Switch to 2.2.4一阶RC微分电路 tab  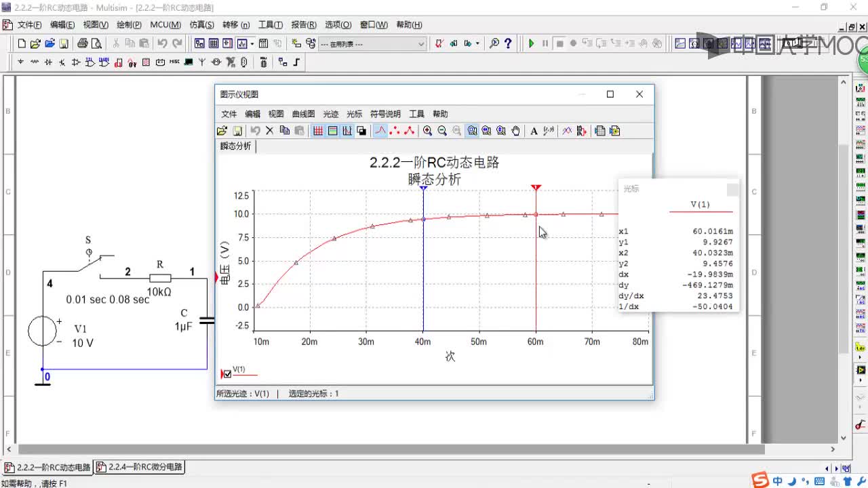(139, 467)
